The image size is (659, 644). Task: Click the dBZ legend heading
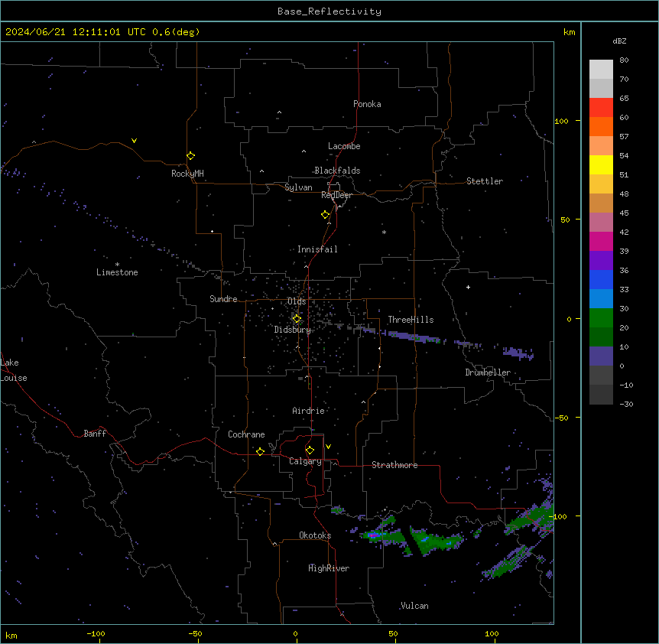(619, 41)
